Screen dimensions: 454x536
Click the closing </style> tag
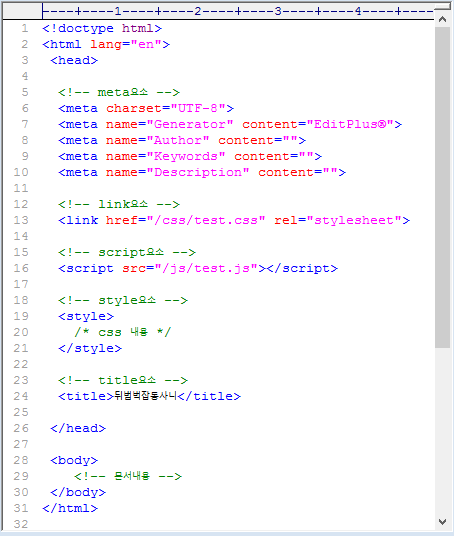(x=90, y=348)
